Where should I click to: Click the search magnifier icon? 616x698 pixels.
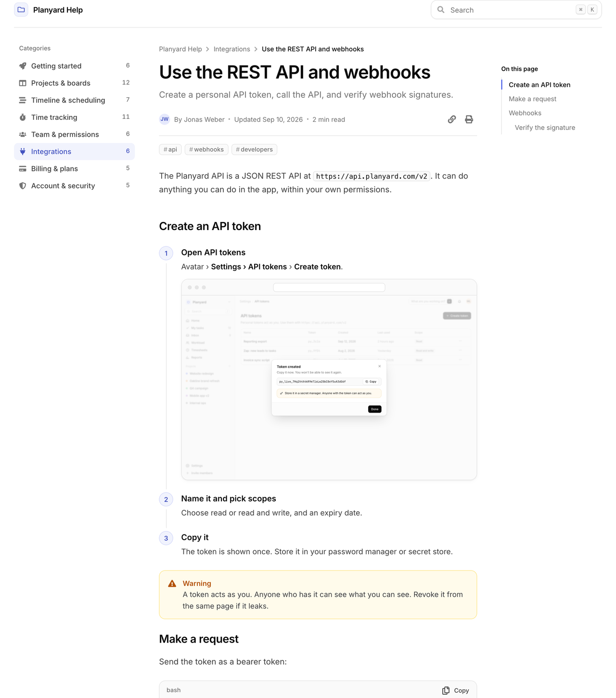(441, 10)
